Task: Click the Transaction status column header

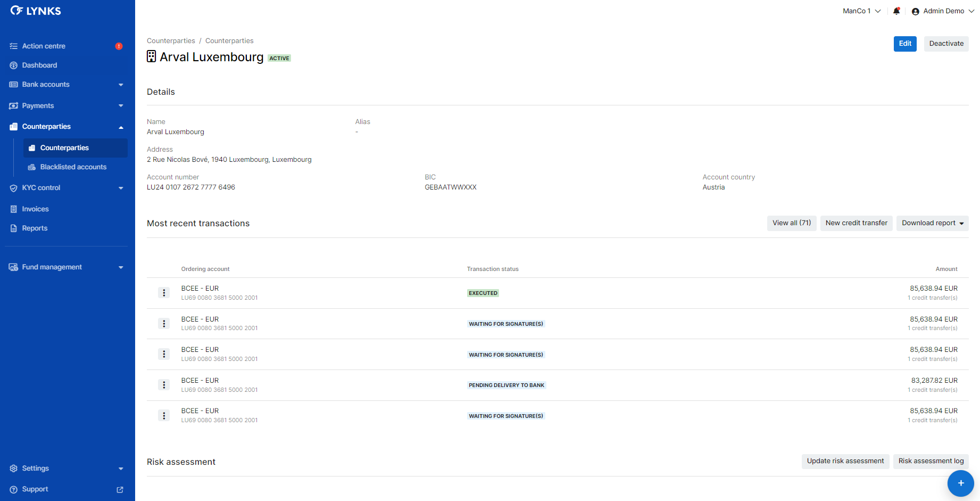Action: (x=493, y=269)
